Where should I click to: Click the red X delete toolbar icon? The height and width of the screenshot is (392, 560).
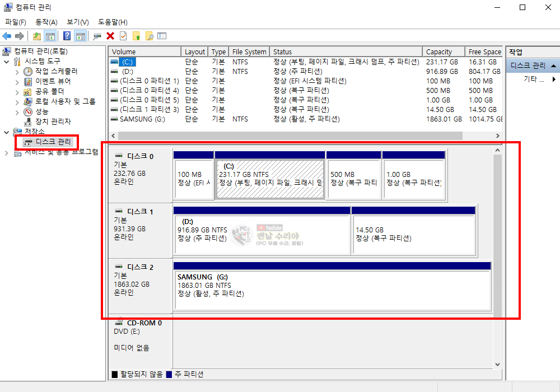[110, 36]
